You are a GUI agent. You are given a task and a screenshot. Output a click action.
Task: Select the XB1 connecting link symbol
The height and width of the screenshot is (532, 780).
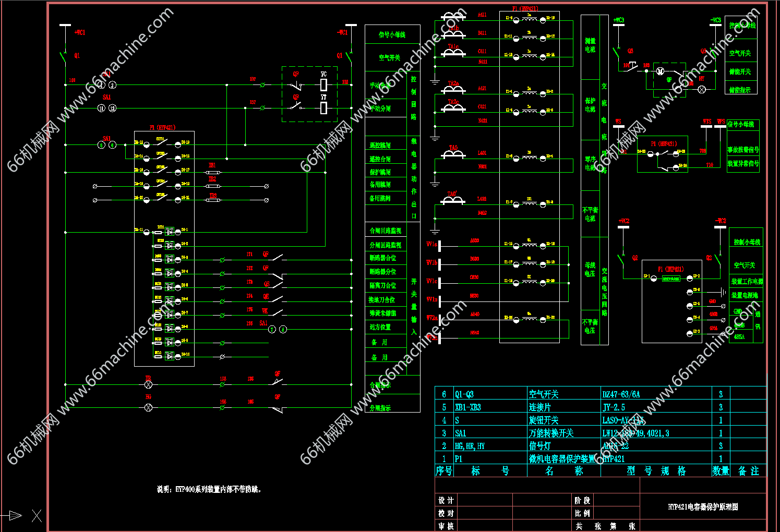(x=212, y=172)
